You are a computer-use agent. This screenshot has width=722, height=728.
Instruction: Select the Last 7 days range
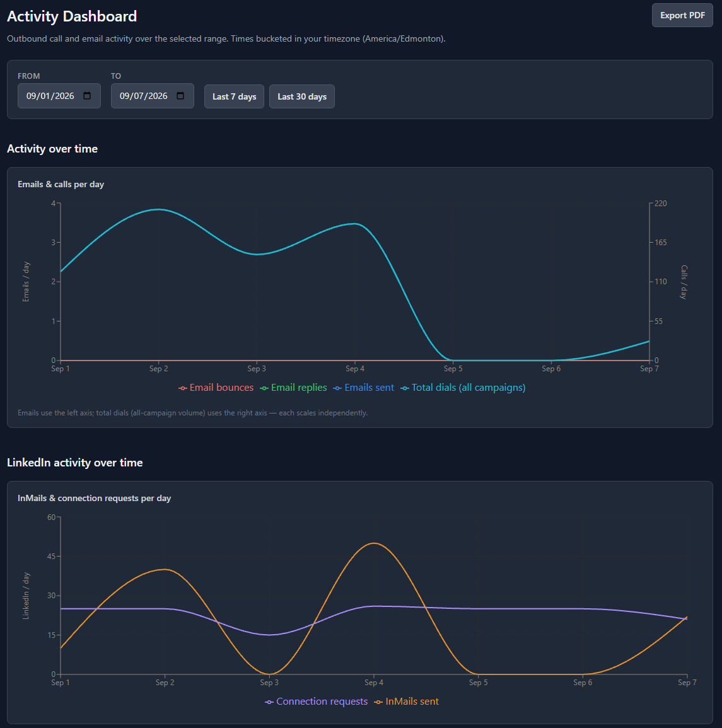(234, 96)
